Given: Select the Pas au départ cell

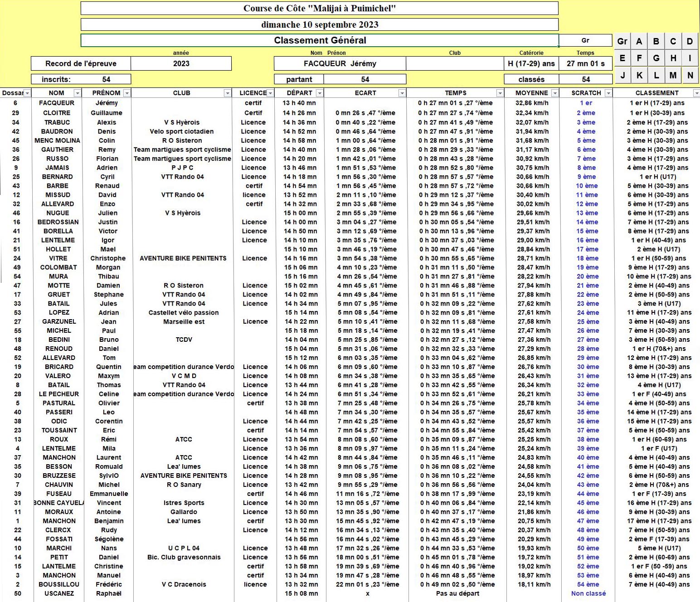Looking at the screenshot, I should pos(457,593).
